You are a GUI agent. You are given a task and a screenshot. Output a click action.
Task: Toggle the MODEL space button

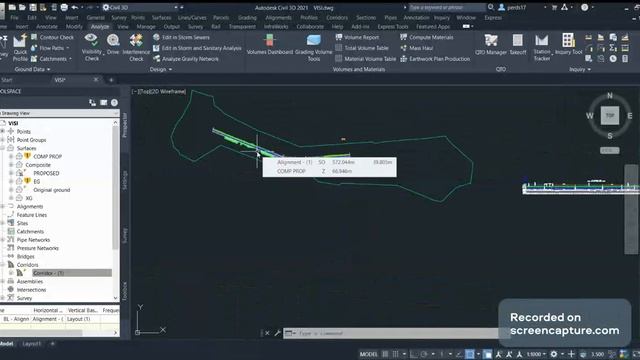pyautogui.click(x=369, y=354)
